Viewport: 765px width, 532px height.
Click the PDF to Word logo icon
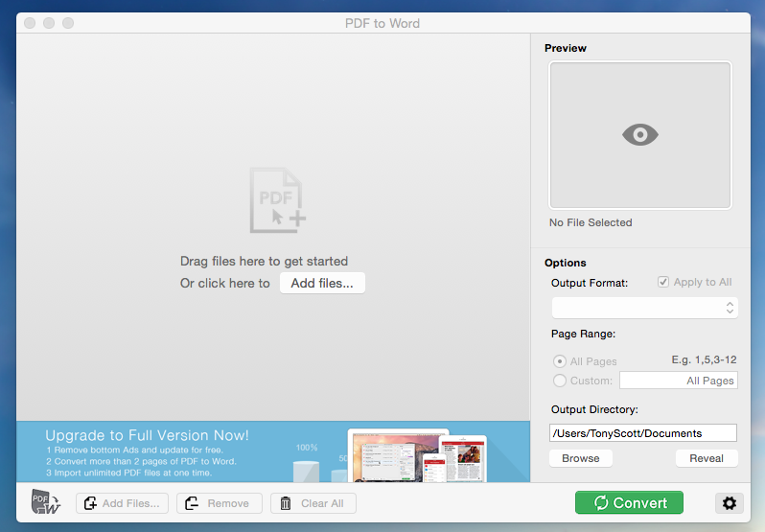click(46, 501)
